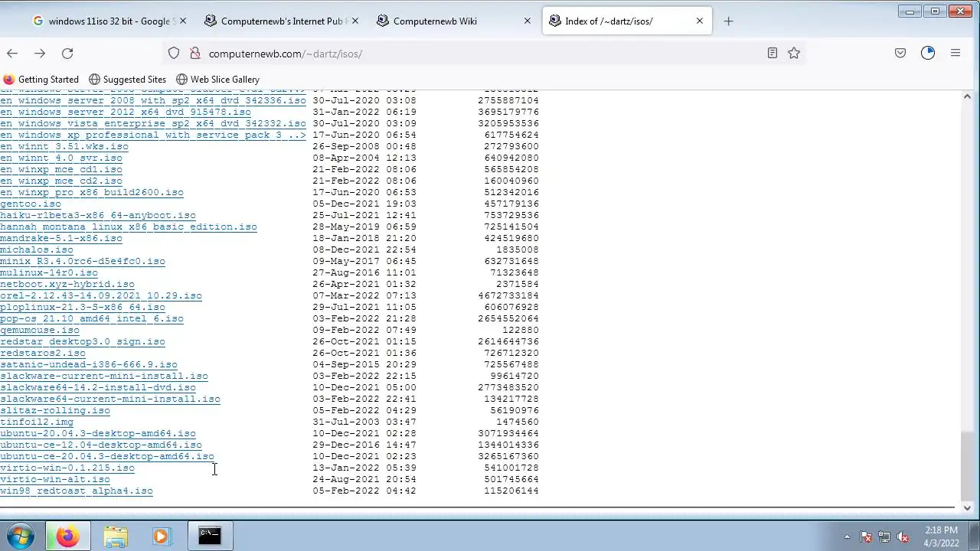Open the media player taskbar icon
Image resolution: width=980 pixels, height=551 pixels.
[161, 536]
